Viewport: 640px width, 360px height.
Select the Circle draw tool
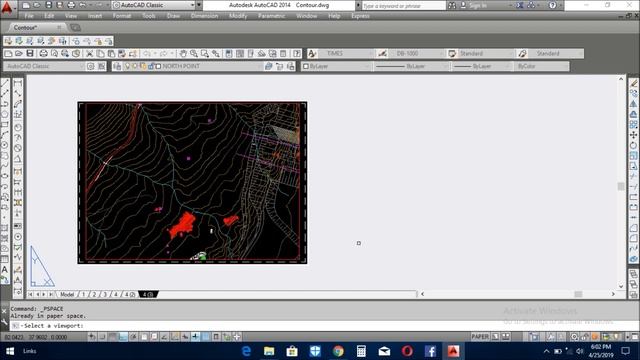tap(5, 145)
